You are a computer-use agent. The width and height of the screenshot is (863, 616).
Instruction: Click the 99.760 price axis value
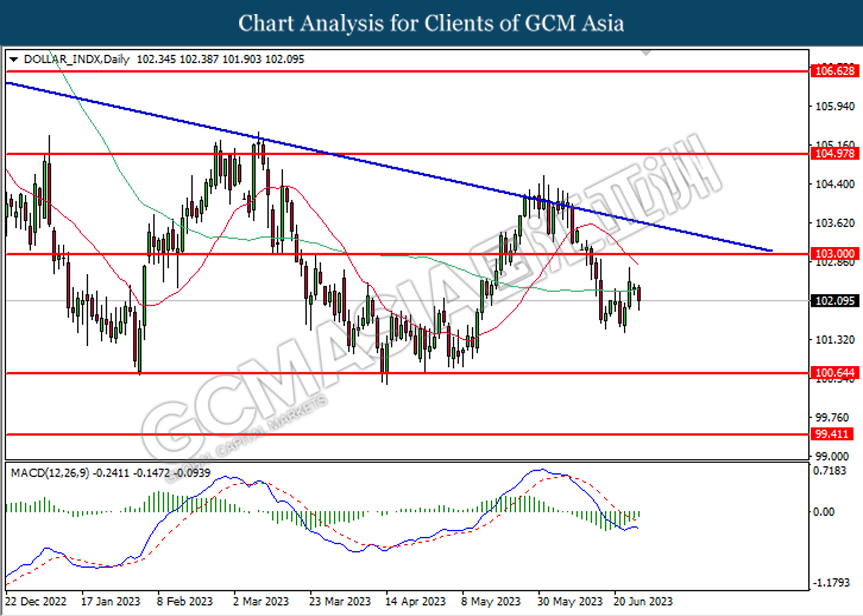click(x=833, y=418)
